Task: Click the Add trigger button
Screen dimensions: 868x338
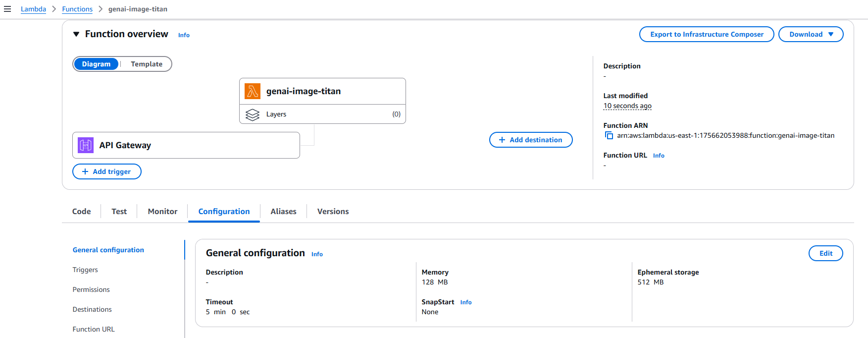Action: tap(107, 171)
